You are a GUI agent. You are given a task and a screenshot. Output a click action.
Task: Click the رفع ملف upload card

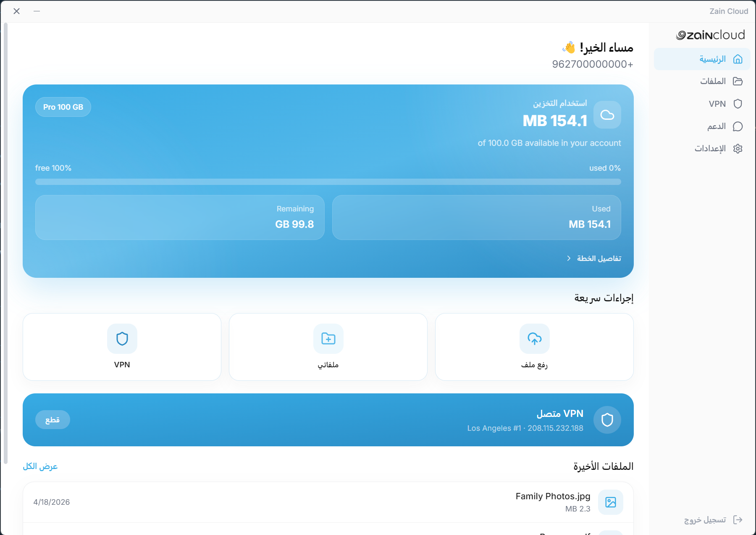pos(534,347)
